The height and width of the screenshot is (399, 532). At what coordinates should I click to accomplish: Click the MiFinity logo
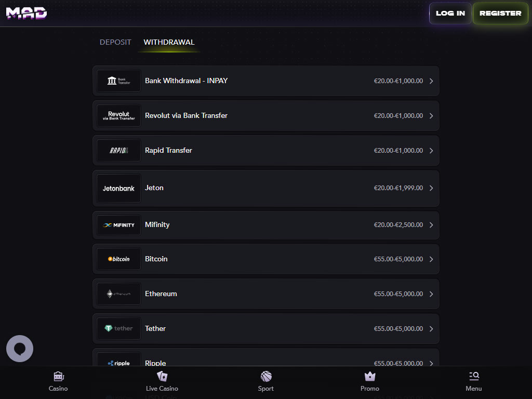point(118,225)
